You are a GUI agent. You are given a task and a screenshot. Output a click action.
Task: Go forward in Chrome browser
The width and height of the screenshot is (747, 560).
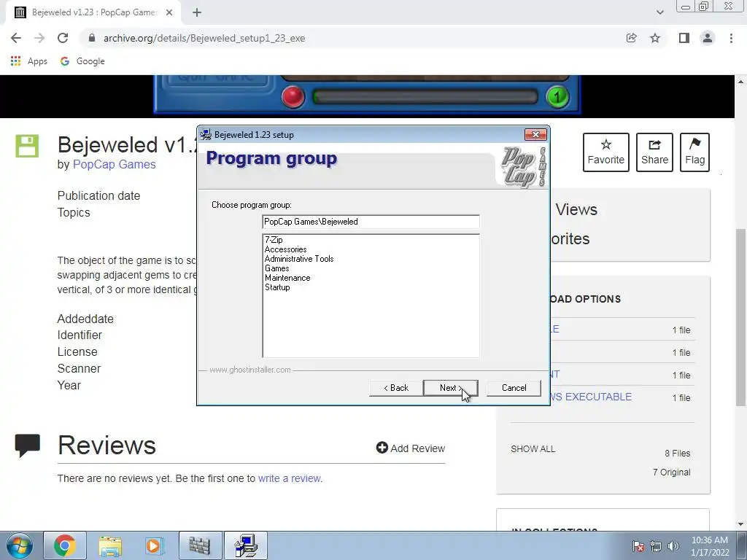point(39,38)
